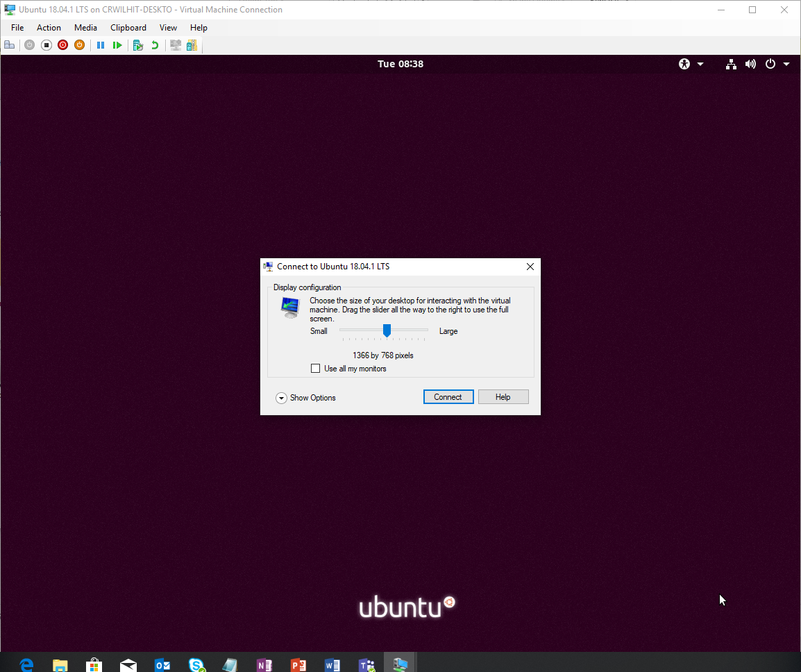
Task: Click the VM Connection window title icon
Action: point(10,9)
